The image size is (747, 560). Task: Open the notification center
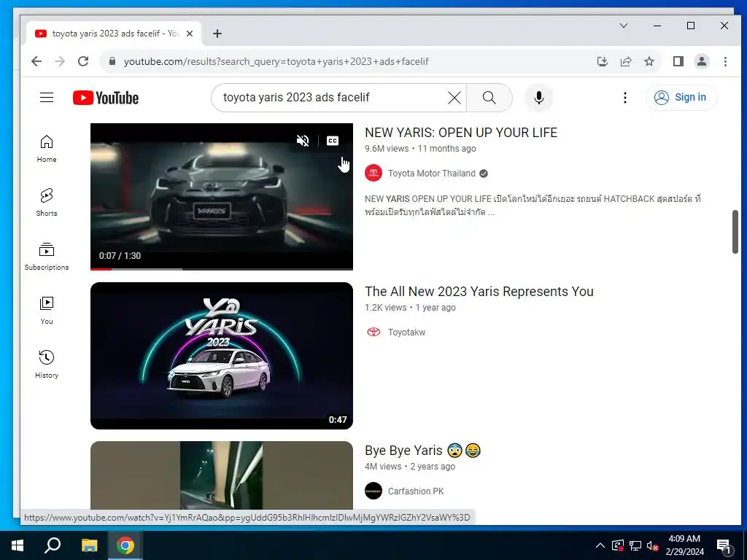(x=724, y=545)
